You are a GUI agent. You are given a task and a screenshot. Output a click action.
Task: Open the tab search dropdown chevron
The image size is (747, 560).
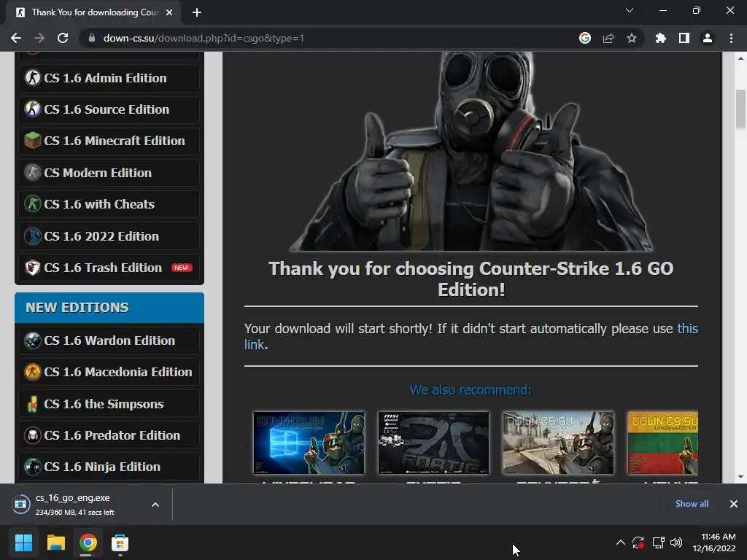(630, 10)
